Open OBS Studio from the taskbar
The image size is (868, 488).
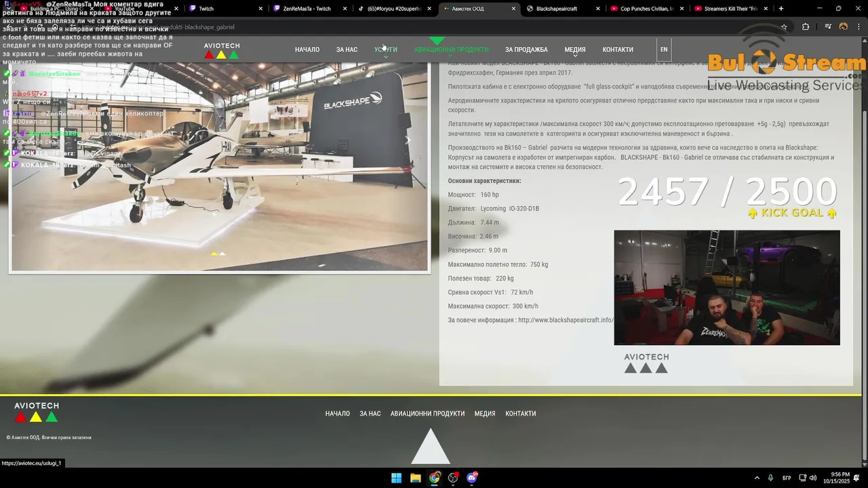(453, 478)
